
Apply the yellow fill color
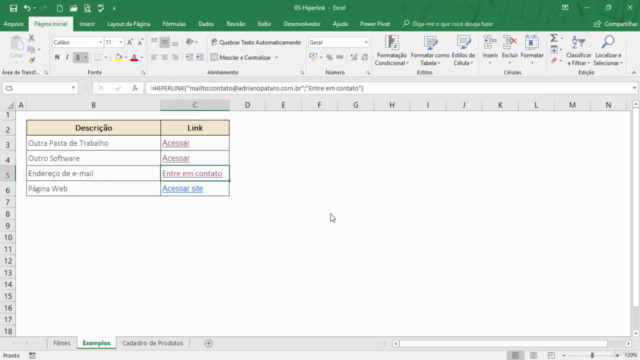(x=118, y=58)
